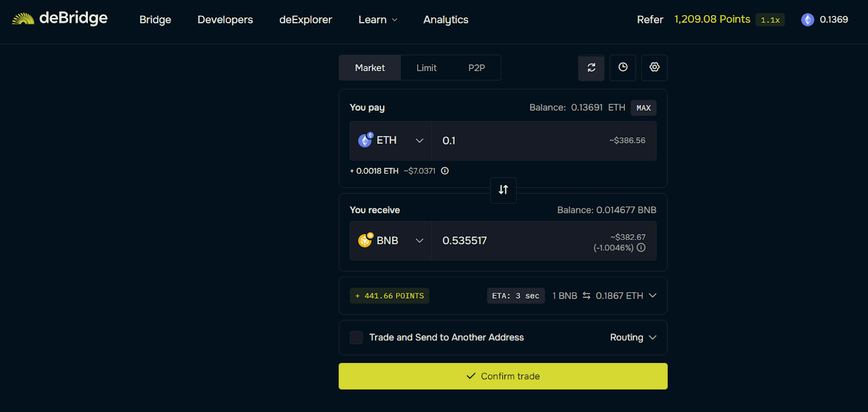The image size is (868, 412).
Task: Click the Confirm trade button
Action: pyautogui.click(x=503, y=376)
